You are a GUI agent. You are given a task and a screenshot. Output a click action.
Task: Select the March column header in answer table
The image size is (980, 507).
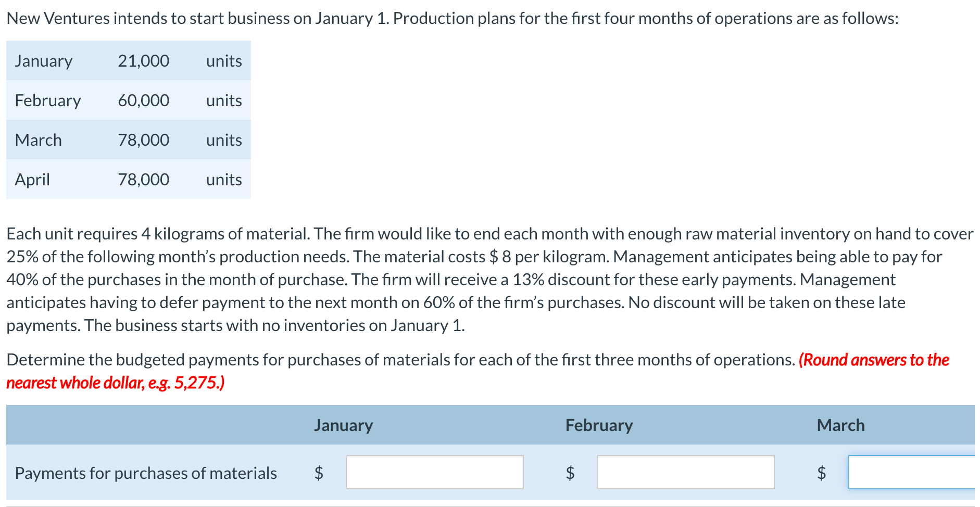(840, 425)
